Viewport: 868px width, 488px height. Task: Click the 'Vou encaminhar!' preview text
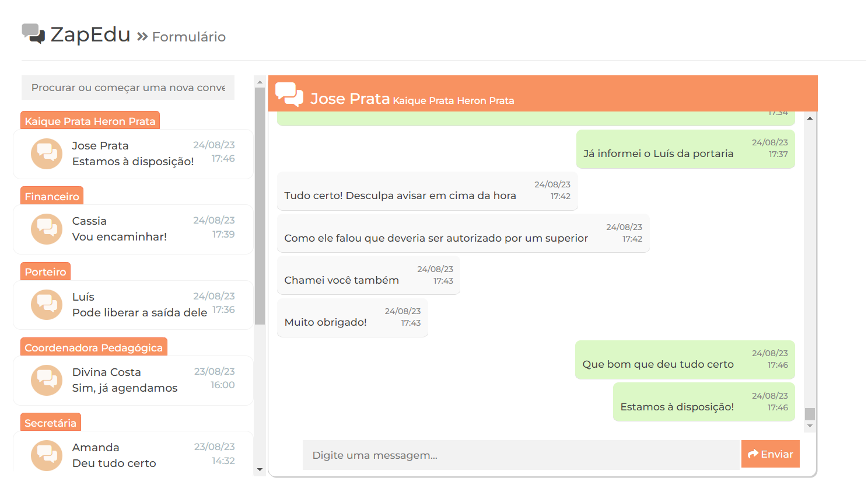pos(120,236)
